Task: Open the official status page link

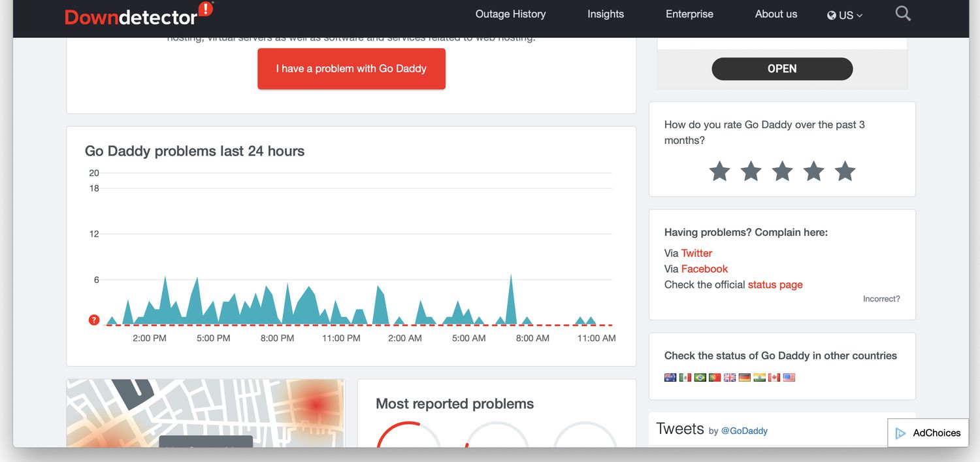Action: tap(775, 285)
